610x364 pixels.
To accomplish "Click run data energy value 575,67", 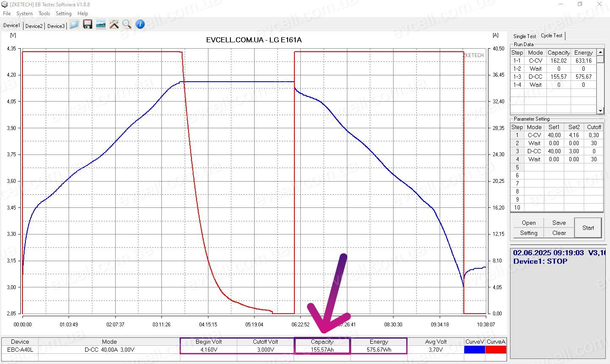I will tap(583, 77).
